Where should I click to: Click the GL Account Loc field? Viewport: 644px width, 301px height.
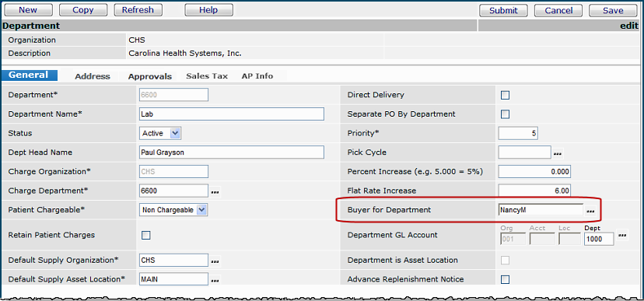[x=569, y=239]
